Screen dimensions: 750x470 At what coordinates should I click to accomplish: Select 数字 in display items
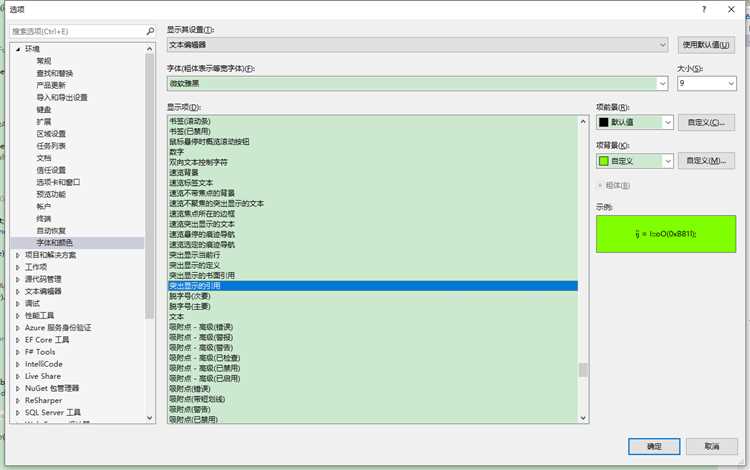[176, 152]
